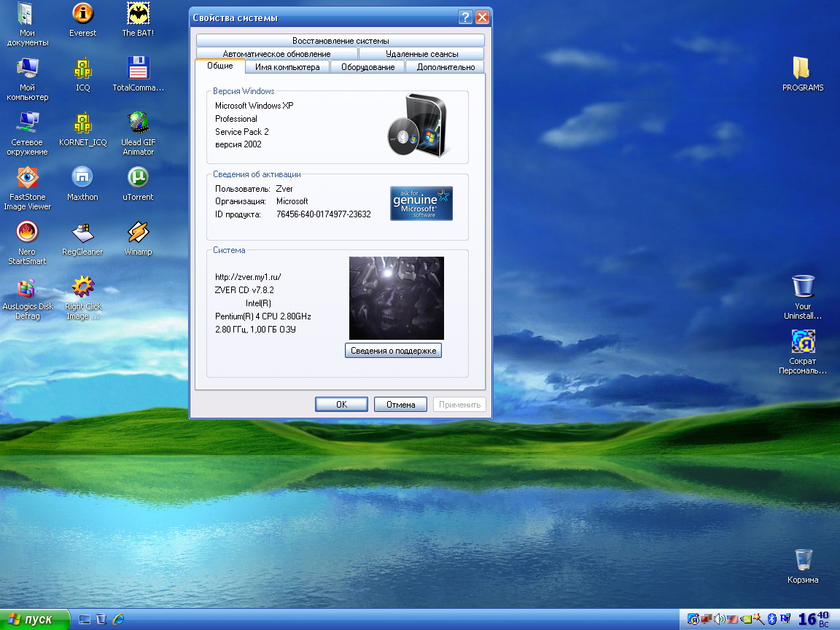840x630 pixels.
Task: Click the magic wand tray icon
Action: click(x=758, y=619)
